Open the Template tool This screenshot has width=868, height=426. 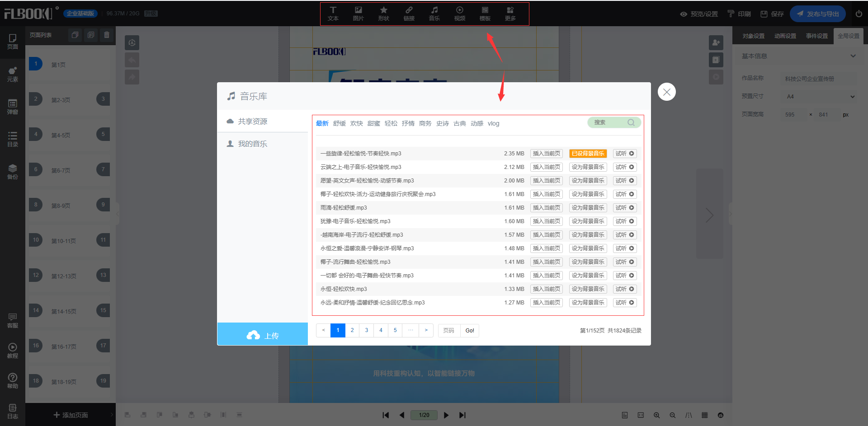[x=485, y=14]
